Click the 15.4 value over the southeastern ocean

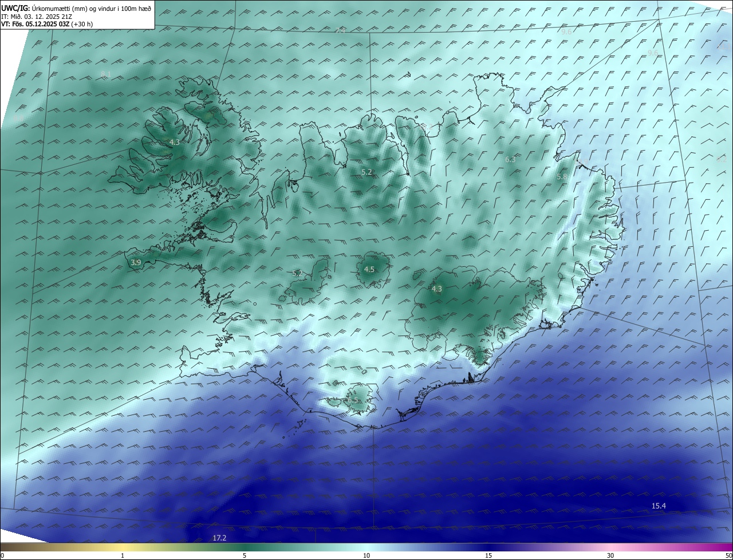(x=659, y=506)
